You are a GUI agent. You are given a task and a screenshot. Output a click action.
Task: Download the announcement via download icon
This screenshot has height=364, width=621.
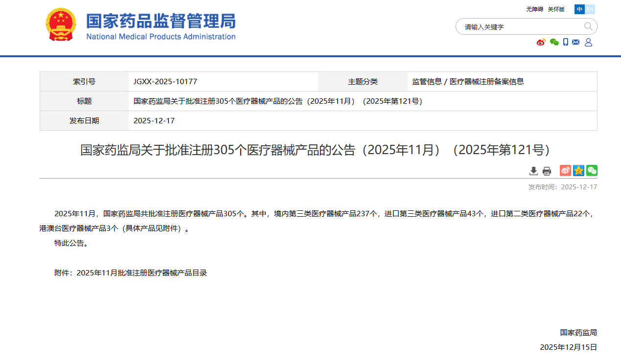[x=533, y=171]
